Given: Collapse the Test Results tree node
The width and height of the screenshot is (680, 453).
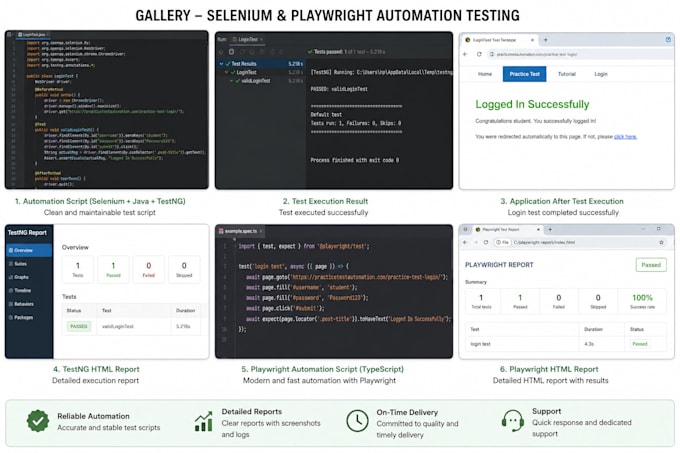Looking at the screenshot, I should coord(221,64).
